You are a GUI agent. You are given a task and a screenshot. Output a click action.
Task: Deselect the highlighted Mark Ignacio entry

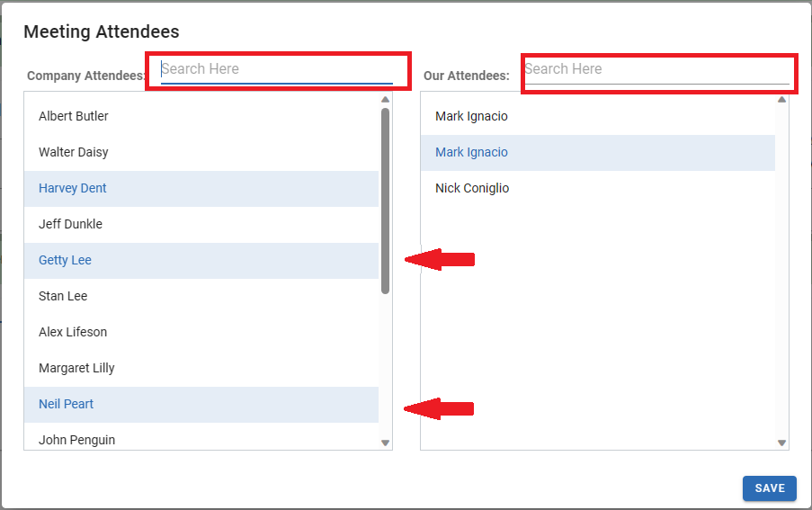471,152
